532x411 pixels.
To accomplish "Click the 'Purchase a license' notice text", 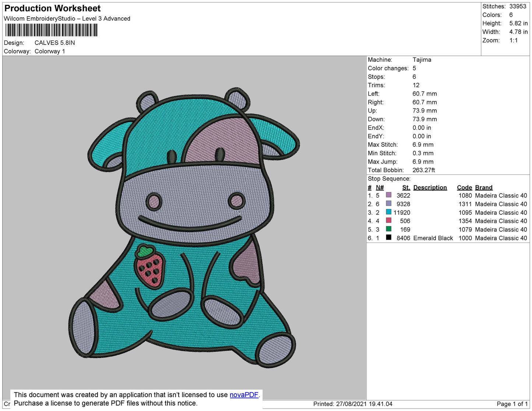I will tap(106, 403).
